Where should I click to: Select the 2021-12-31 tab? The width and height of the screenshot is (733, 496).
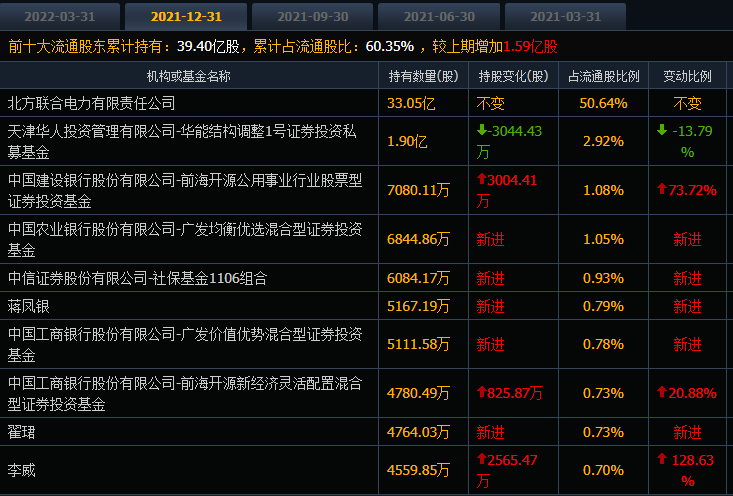coord(186,17)
